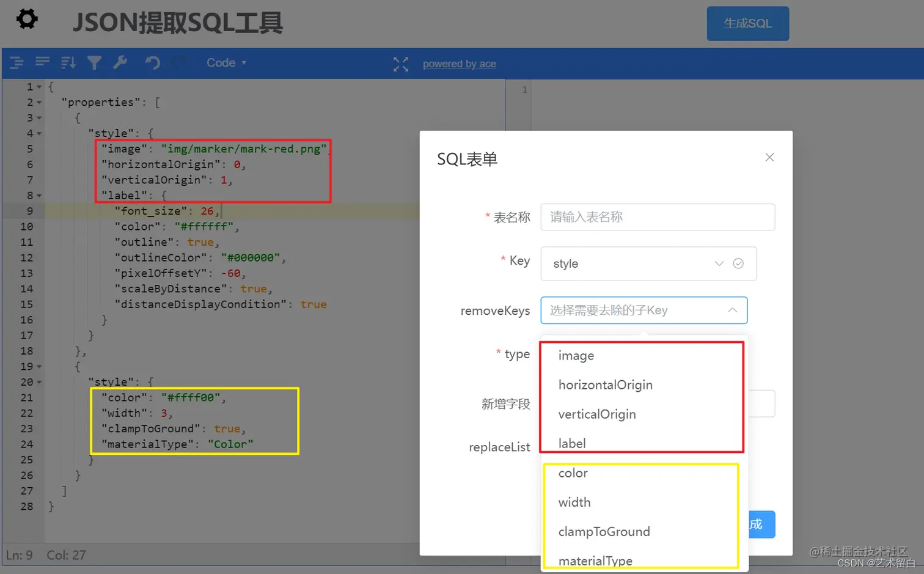Viewport: 924px width, 574px height.
Task: Click the 生成SQL button
Action: (x=747, y=24)
